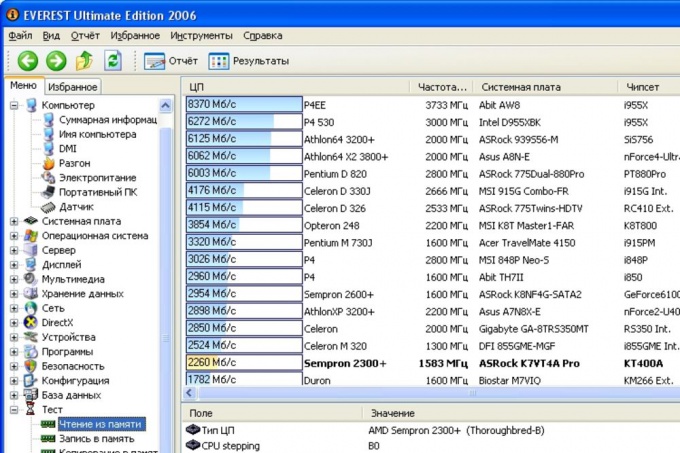Click the DirectX icon in tree
The width and height of the screenshot is (680, 453).
(31, 323)
